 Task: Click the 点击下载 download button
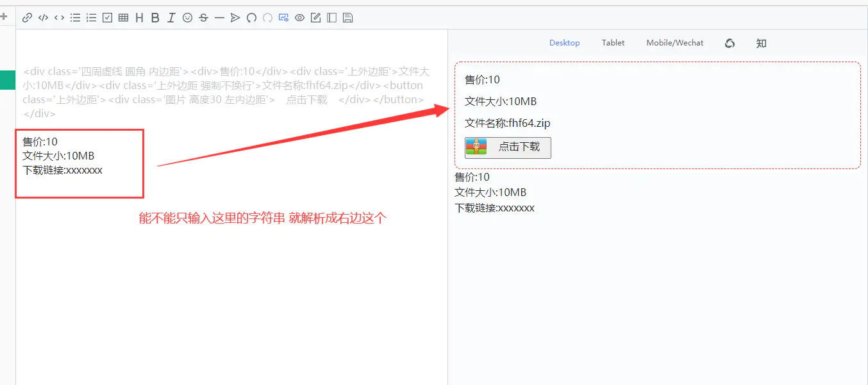point(508,147)
